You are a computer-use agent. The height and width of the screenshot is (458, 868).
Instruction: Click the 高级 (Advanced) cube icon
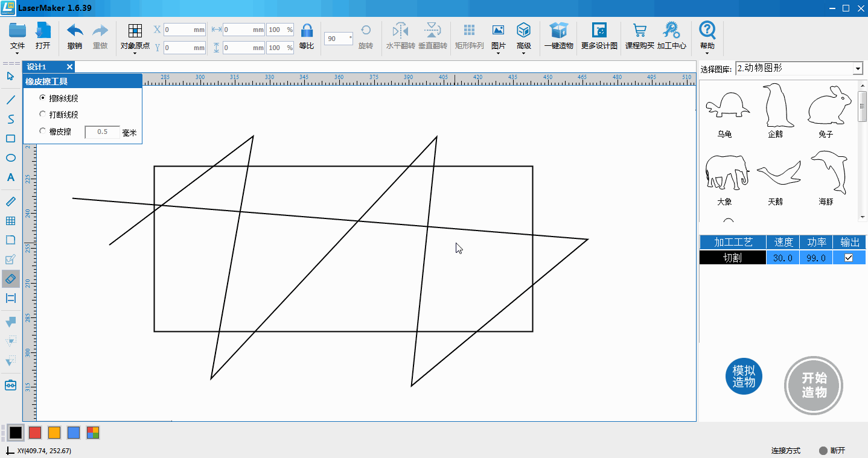(x=523, y=30)
